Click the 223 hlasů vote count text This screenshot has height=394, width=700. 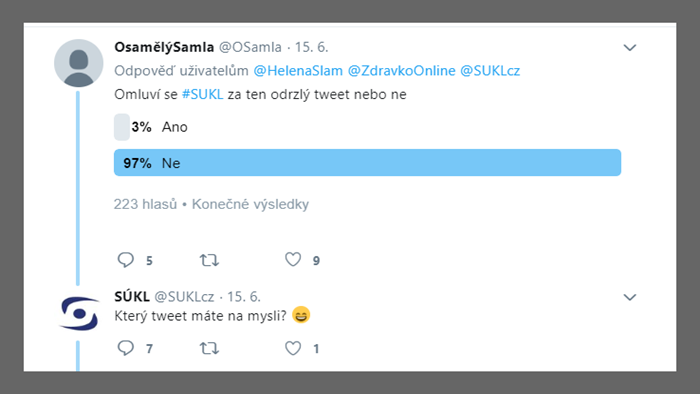coord(145,204)
